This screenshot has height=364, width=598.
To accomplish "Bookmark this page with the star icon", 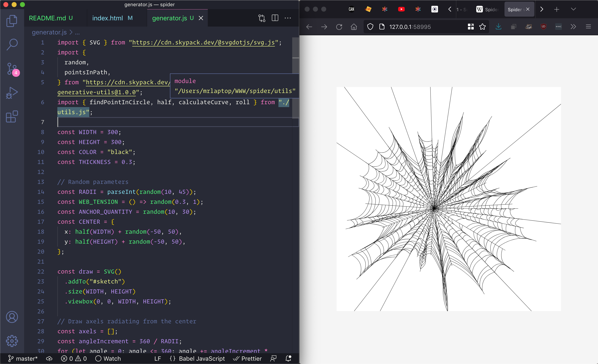I will pos(482,27).
